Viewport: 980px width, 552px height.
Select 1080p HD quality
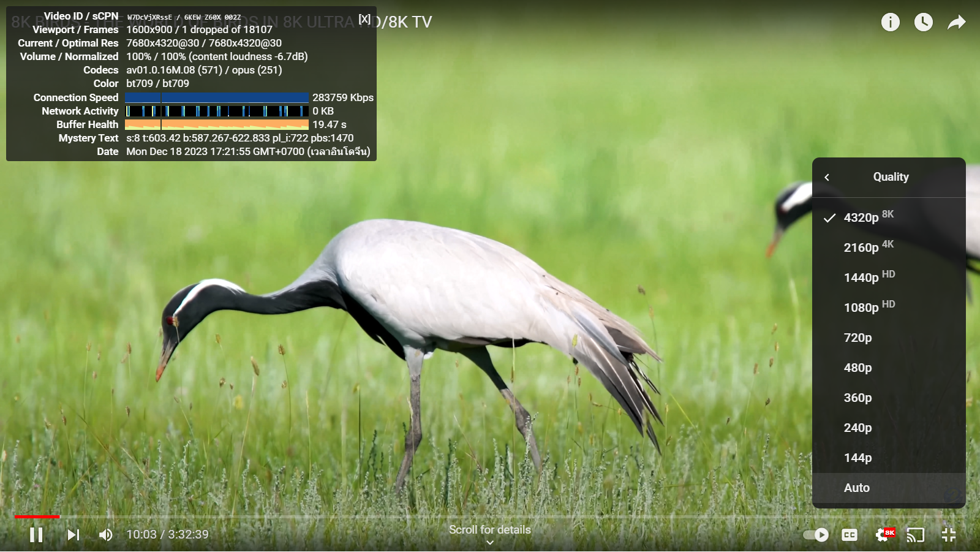889,308
